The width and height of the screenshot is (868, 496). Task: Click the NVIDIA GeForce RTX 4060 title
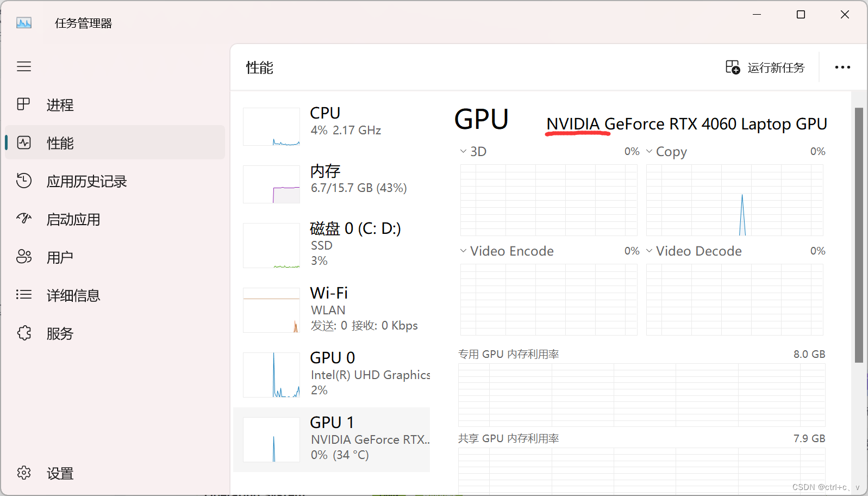686,125
